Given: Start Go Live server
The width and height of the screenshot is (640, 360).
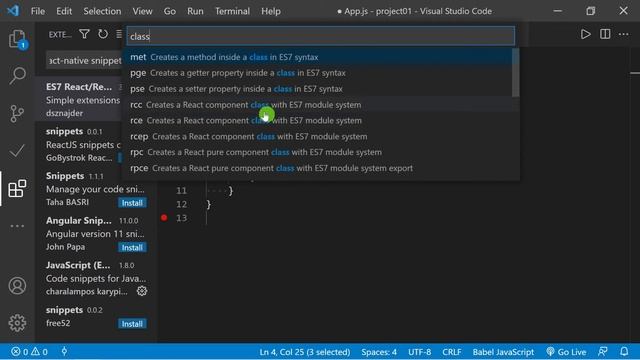Looking at the screenshot, I should click(566, 352).
